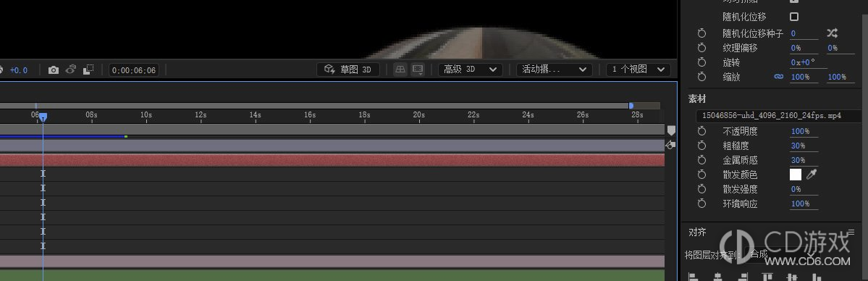Click the first 纹理偏移 0% value

click(796, 49)
